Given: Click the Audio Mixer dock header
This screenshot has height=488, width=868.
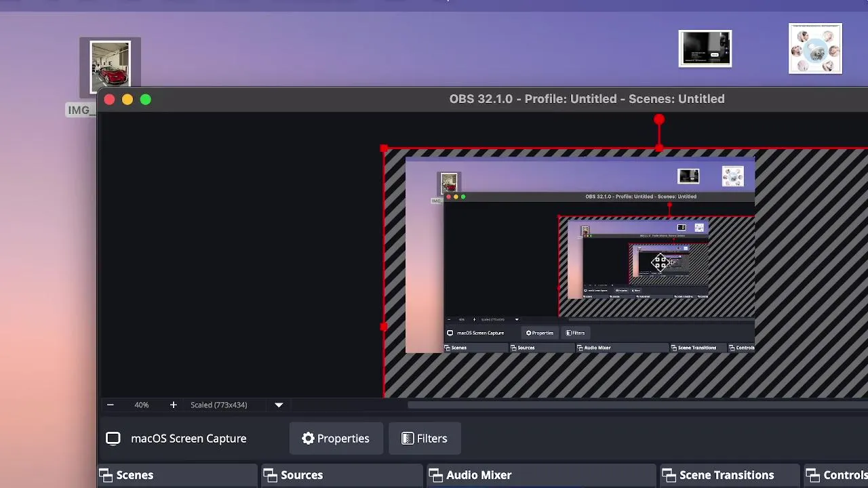Looking at the screenshot, I should [541, 475].
